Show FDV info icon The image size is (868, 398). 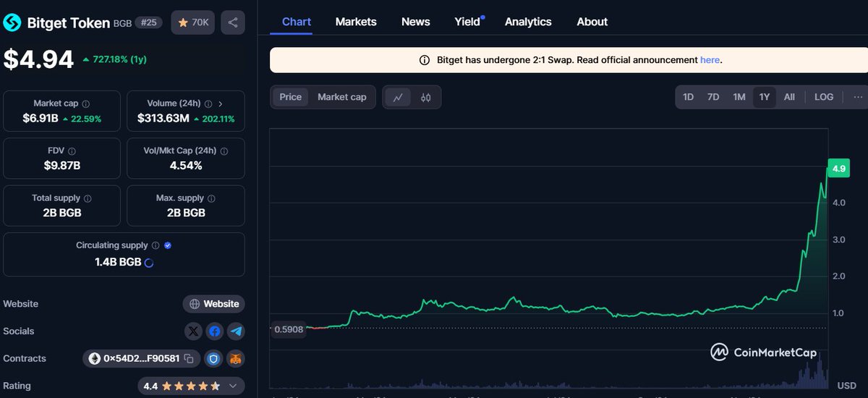(x=72, y=151)
